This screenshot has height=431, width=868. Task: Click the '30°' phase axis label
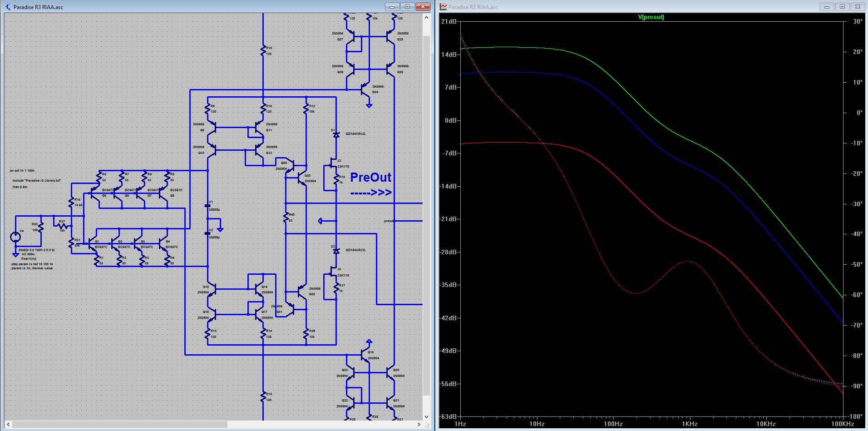pos(858,21)
